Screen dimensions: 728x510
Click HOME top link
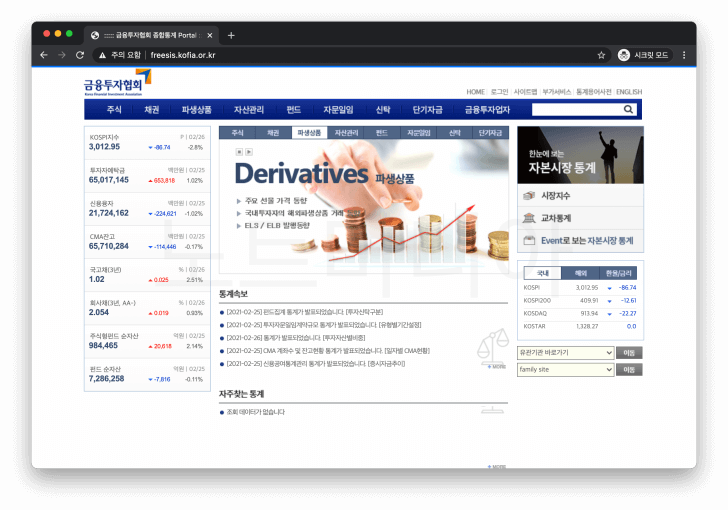point(475,92)
